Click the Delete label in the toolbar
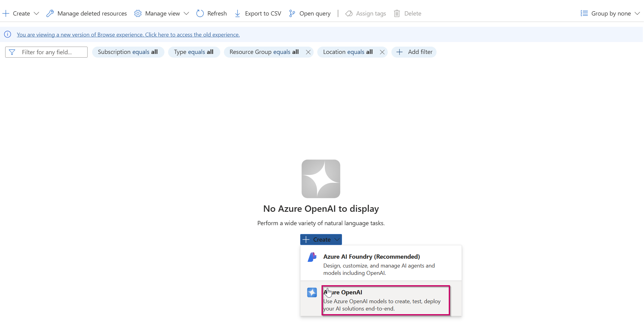644x323 pixels. pos(413,13)
